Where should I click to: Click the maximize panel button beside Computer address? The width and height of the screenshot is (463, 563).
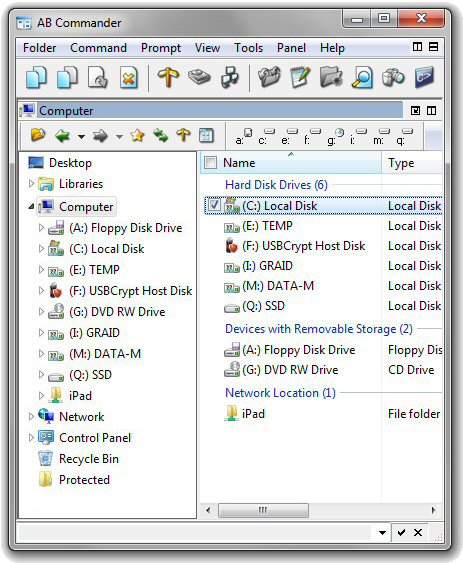(415, 111)
